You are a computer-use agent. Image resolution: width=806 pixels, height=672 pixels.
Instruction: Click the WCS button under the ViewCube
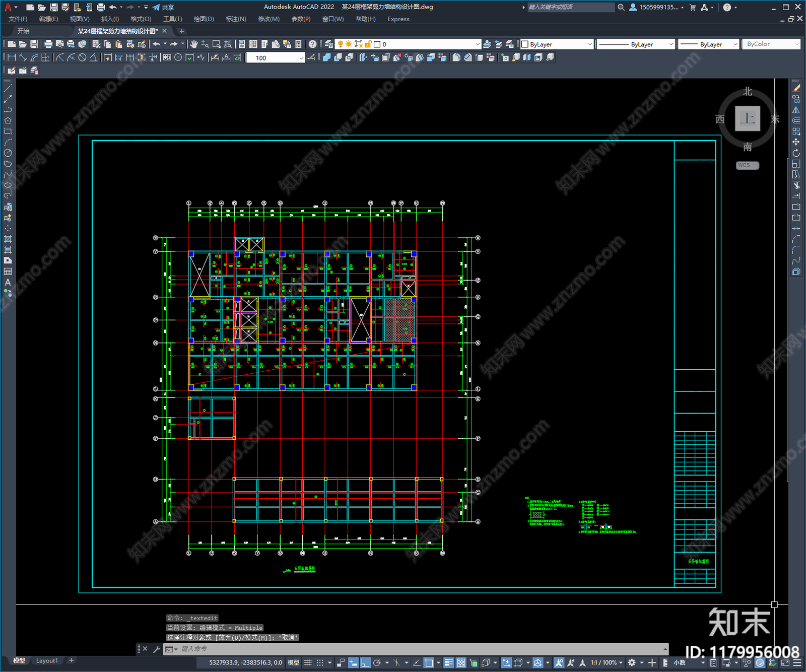747,165
